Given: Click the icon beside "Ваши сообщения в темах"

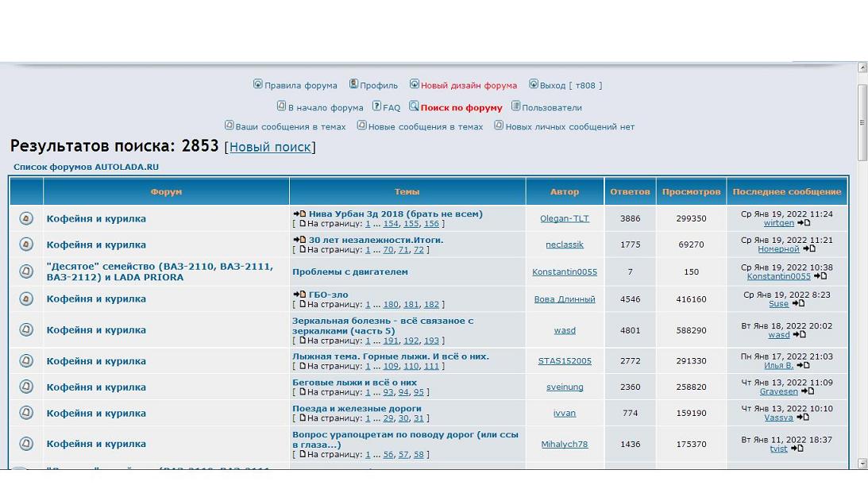Looking at the screenshot, I should (x=230, y=125).
